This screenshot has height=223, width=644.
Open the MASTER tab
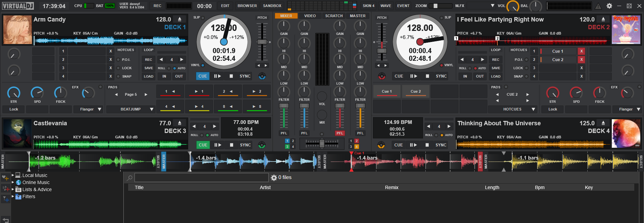358,16
